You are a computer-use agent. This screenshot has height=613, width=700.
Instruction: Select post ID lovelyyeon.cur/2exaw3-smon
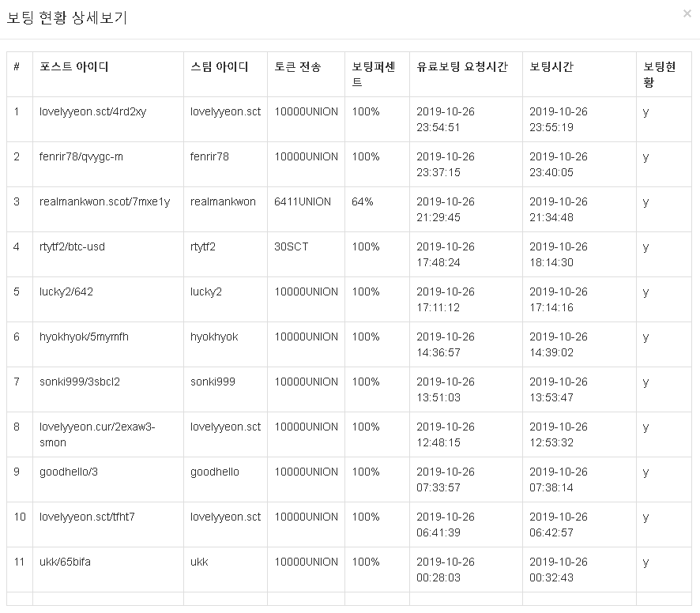pyautogui.click(x=97, y=434)
